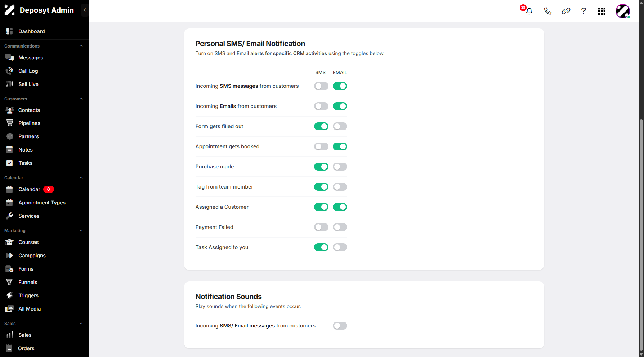
Task: Collapse the Communications section
Action: click(81, 46)
